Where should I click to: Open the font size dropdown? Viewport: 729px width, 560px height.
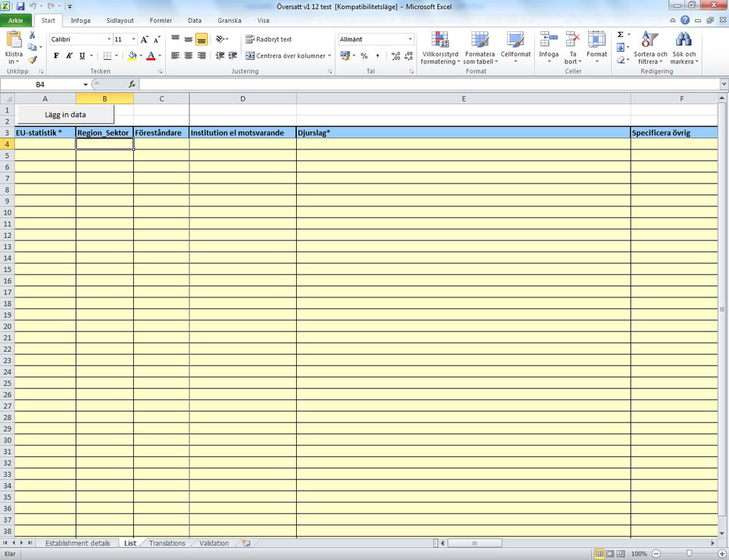(133, 40)
